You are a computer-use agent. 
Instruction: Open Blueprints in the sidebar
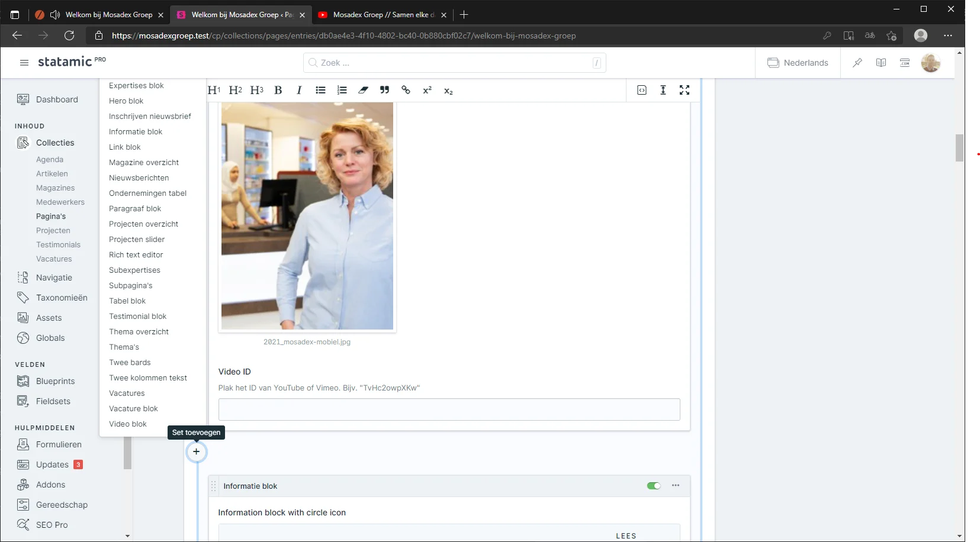click(55, 382)
